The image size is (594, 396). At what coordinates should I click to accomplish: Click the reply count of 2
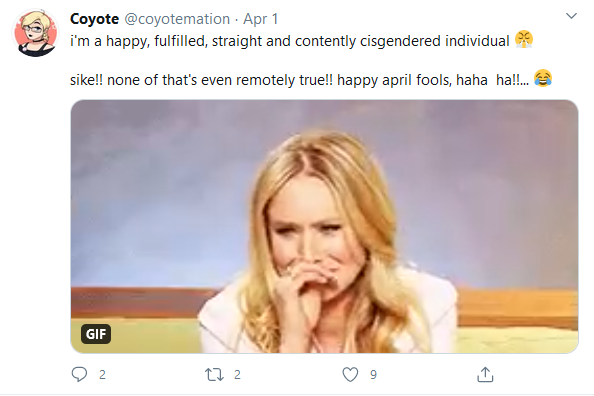tap(102, 375)
